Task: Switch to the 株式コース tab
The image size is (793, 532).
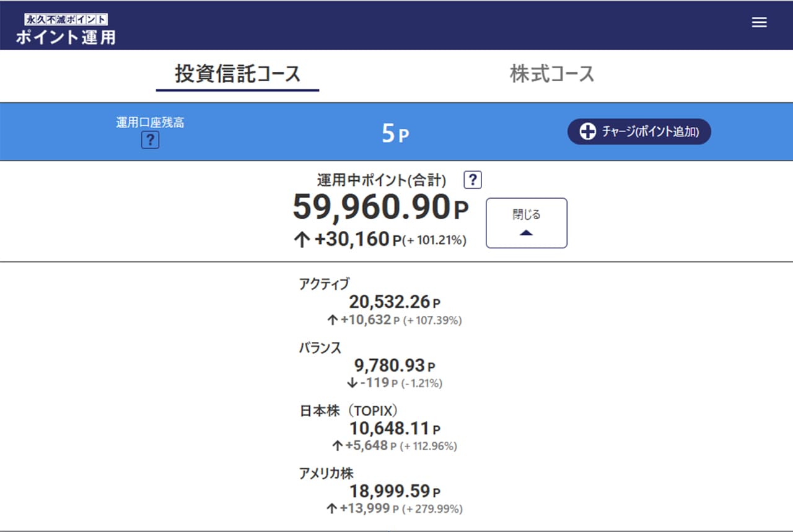Action: tap(551, 74)
